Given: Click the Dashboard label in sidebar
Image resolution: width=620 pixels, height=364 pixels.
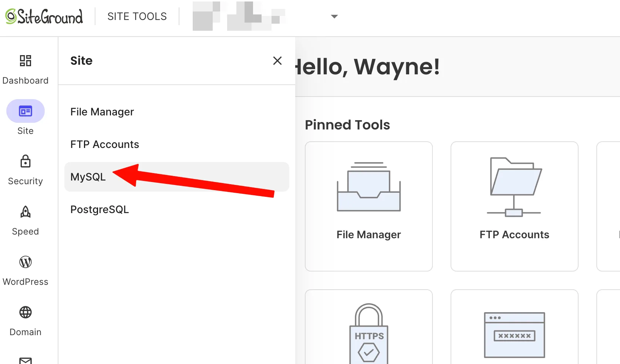Looking at the screenshot, I should pyautogui.click(x=26, y=81).
